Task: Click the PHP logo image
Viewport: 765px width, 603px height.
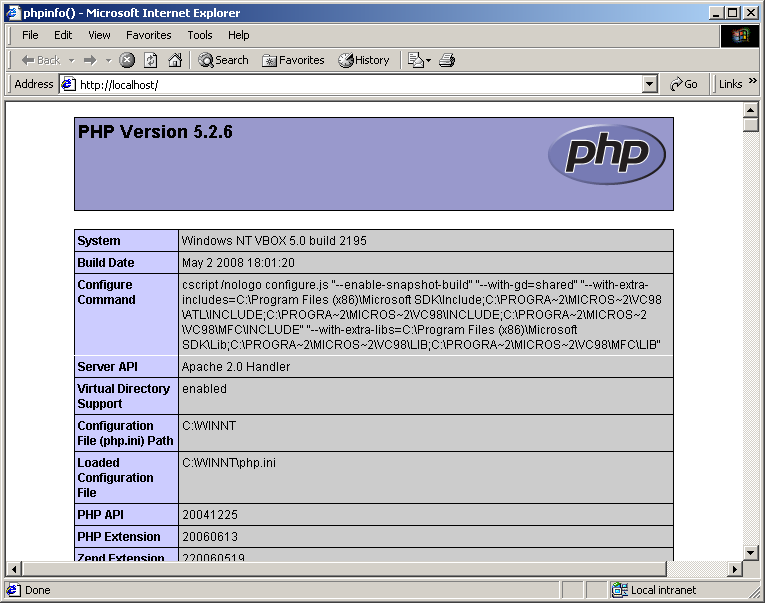Action: pyautogui.click(x=606, y=156)
